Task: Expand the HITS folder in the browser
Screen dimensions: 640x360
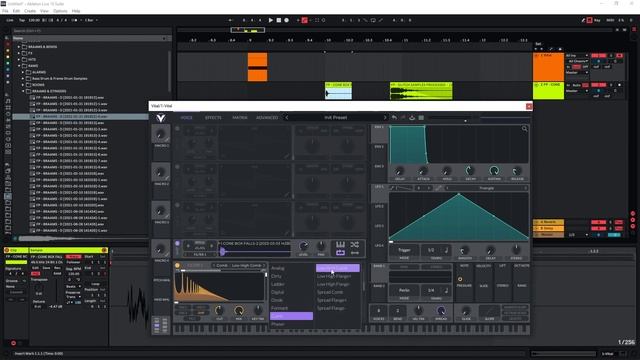Action: tap(19, 60)
